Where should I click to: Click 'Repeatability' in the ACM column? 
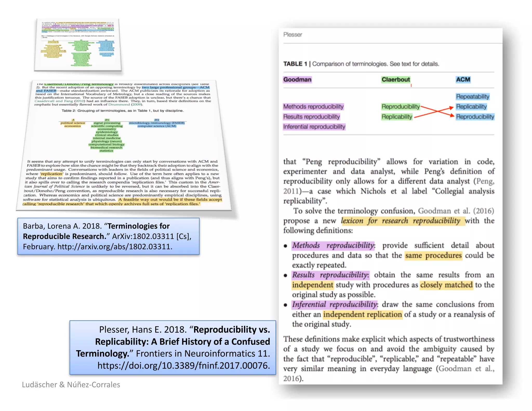click(473, 97)
